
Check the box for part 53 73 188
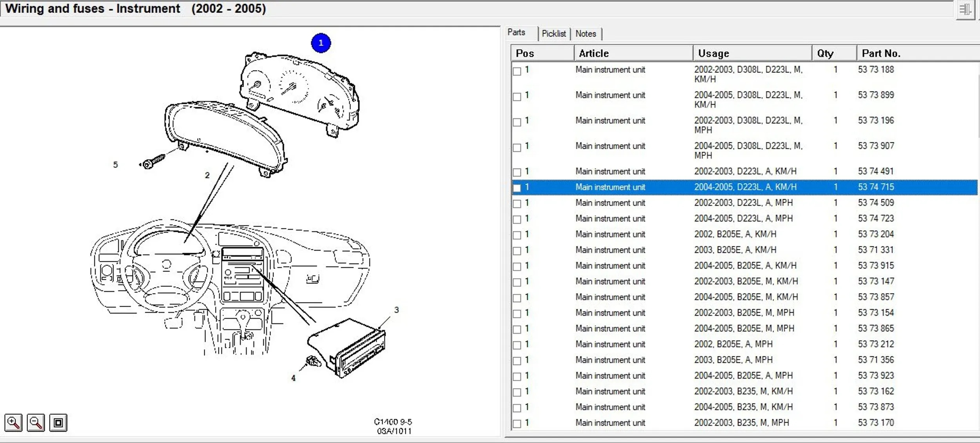click(x=517, y=71)
